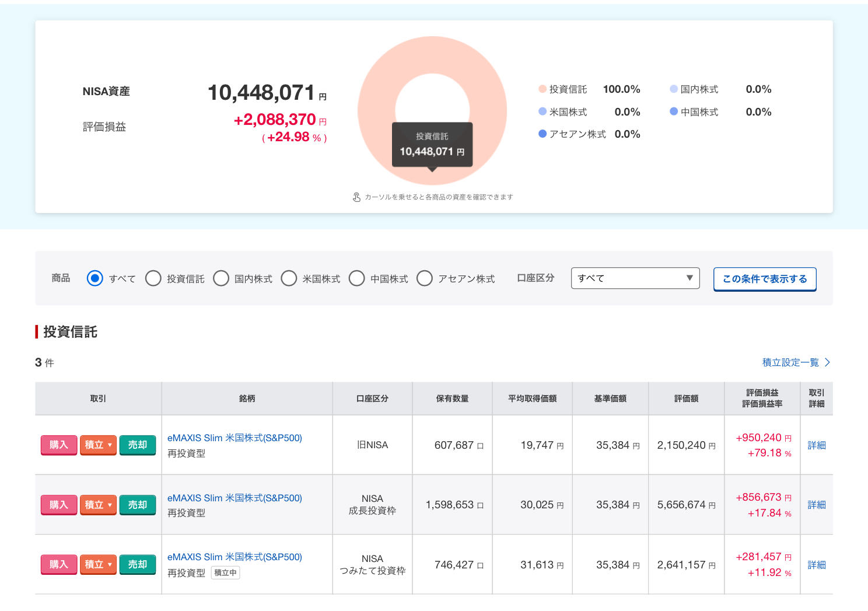
Task: Click 売却 button for the 成長投資枠 holding
Action: point(138,505)
